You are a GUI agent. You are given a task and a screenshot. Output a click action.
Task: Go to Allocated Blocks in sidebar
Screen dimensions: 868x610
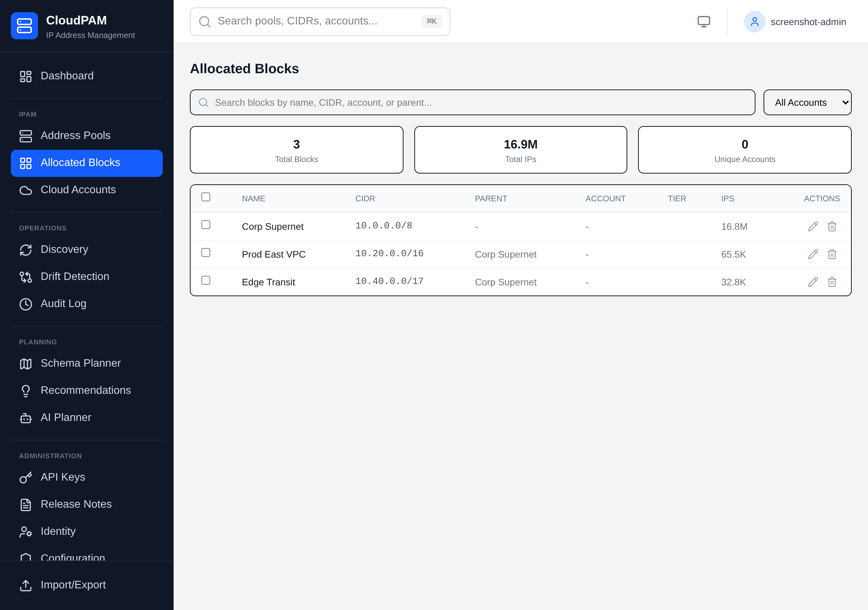[x=86, y=163]
